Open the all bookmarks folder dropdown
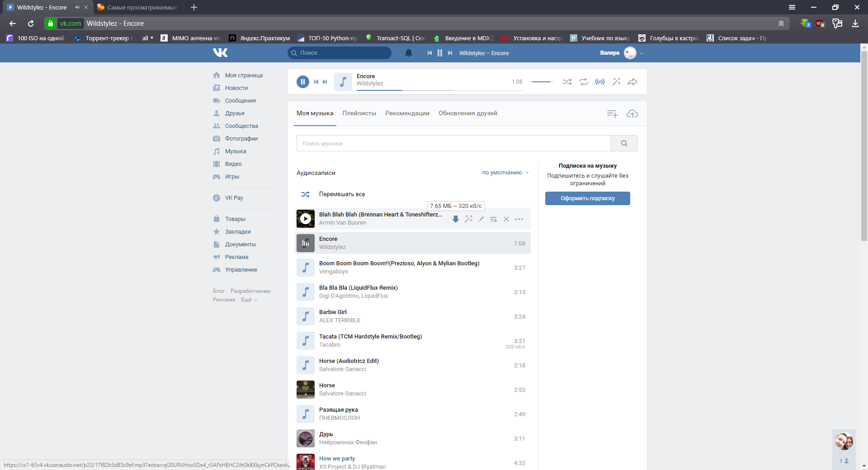868x470 pixels. 148,38
